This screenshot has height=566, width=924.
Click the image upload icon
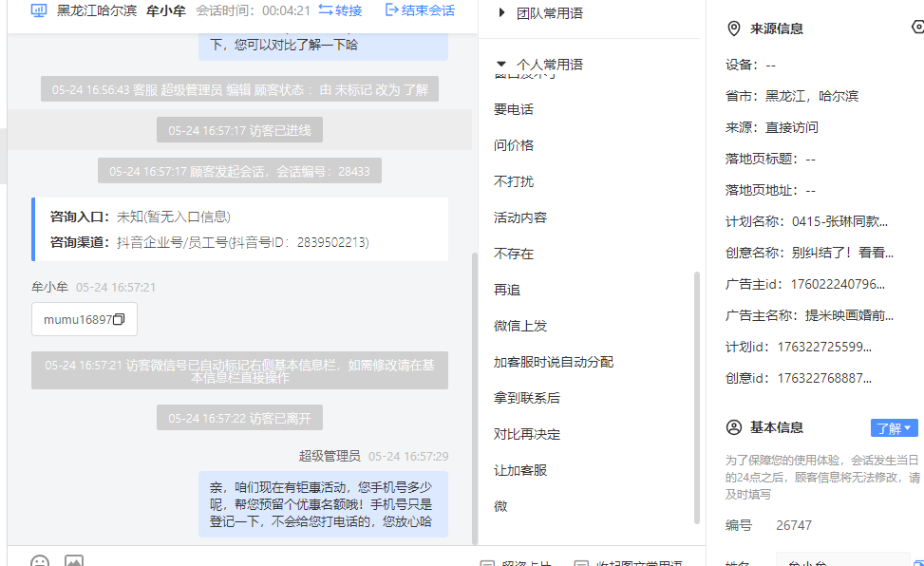pos(74,562)
